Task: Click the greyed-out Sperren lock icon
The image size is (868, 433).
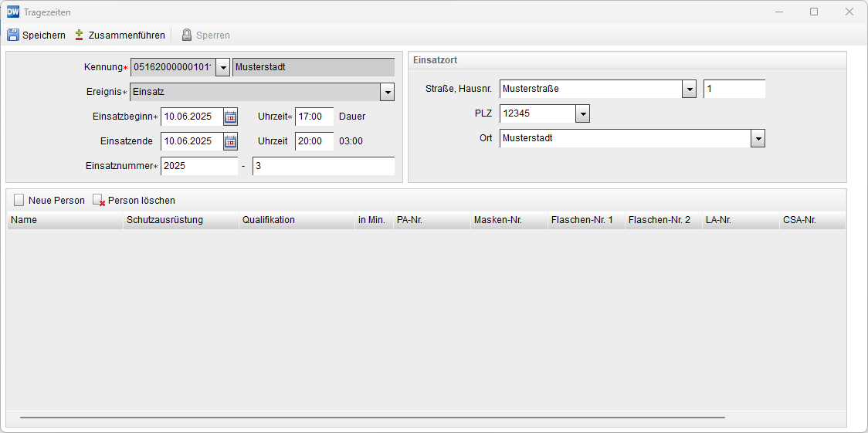Action: pyautogui.click(x=187, y=35)
